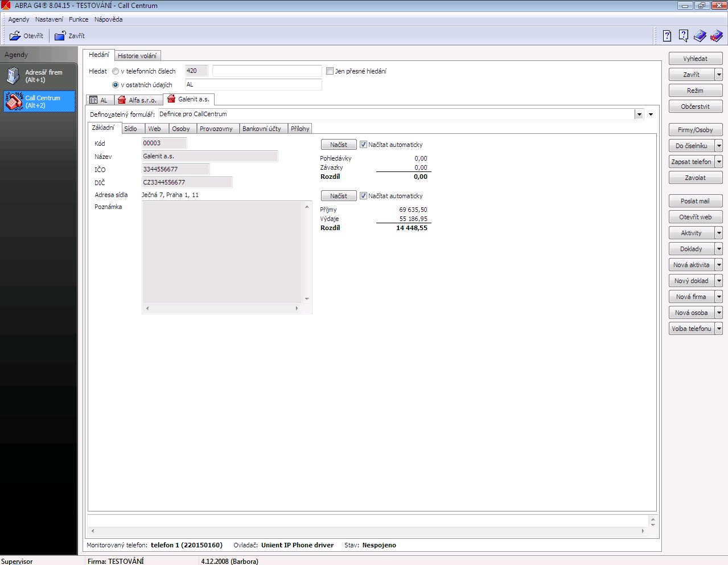Open dropdown arrow next to Nová firma
The width and height of the screenshot is (728, 565).
point(719,297)
